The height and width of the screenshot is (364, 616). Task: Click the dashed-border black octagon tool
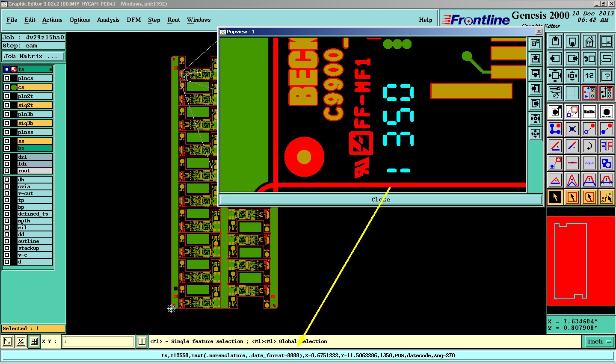(x=607, y=112)
